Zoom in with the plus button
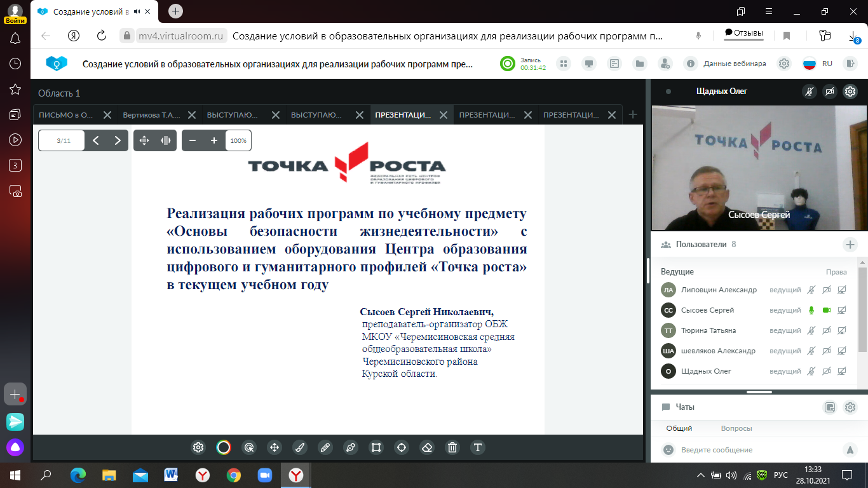The image size is (868, 488). (214, 140)
